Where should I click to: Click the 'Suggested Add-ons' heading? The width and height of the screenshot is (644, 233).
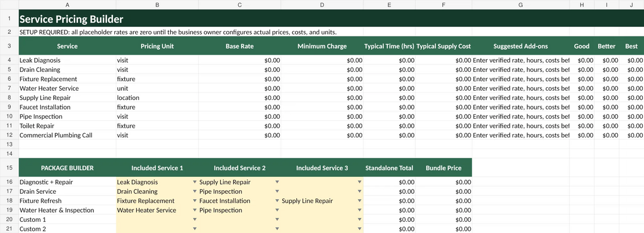(521, 46)
